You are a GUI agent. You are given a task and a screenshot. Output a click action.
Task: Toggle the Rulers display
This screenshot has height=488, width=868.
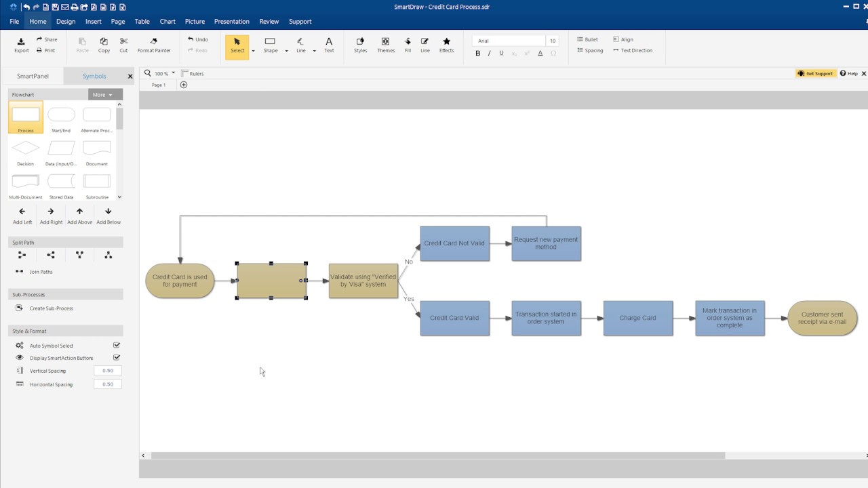(x=193, y=73)
